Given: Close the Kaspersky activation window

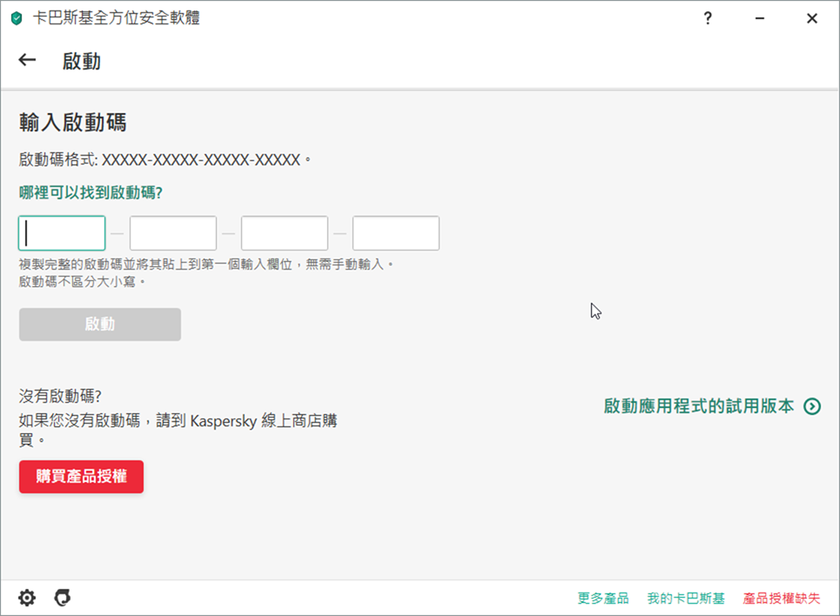Looking at the screenshot, I should [811, 18].
